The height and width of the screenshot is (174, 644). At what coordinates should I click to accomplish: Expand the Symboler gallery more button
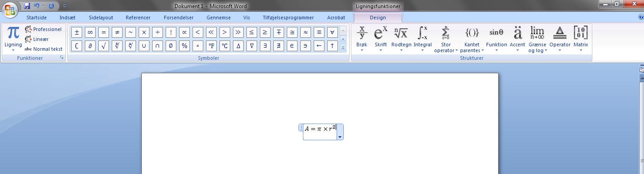343,47
